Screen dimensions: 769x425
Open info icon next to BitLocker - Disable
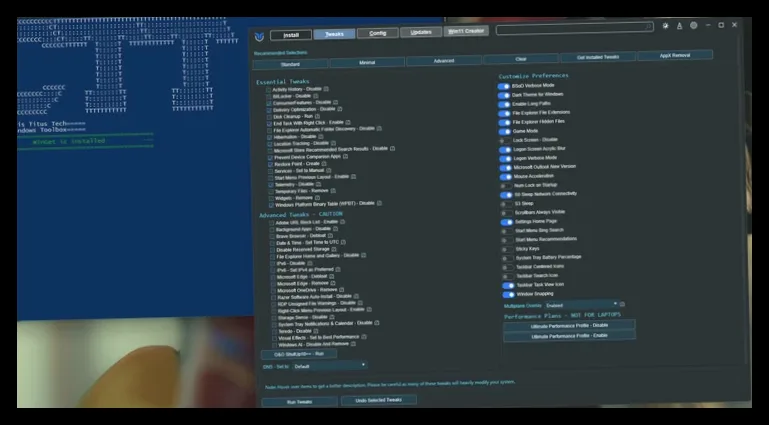pyautogui.click(x=316, y=96)
